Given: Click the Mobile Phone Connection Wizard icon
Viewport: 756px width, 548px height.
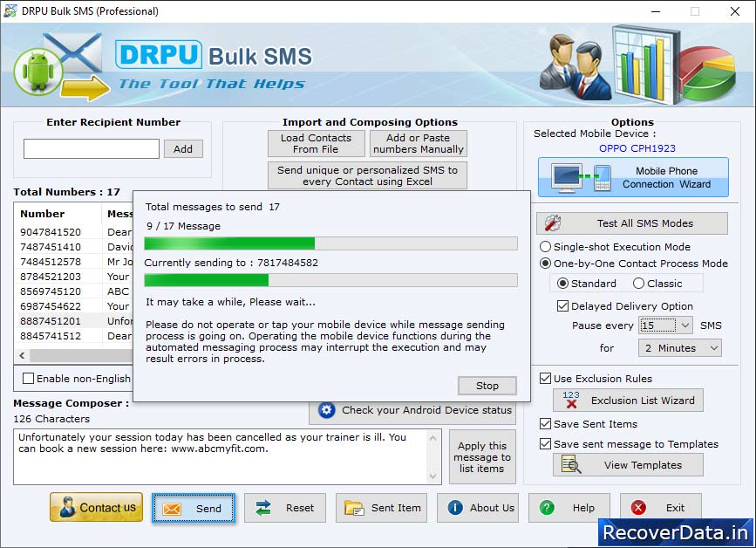Looking at the screenshot, I should pyautogui.click(x=582, y=178).
